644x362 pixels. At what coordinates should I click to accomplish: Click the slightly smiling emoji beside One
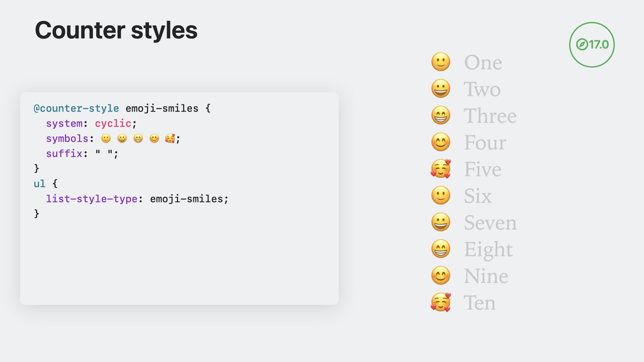coord(441,62)
